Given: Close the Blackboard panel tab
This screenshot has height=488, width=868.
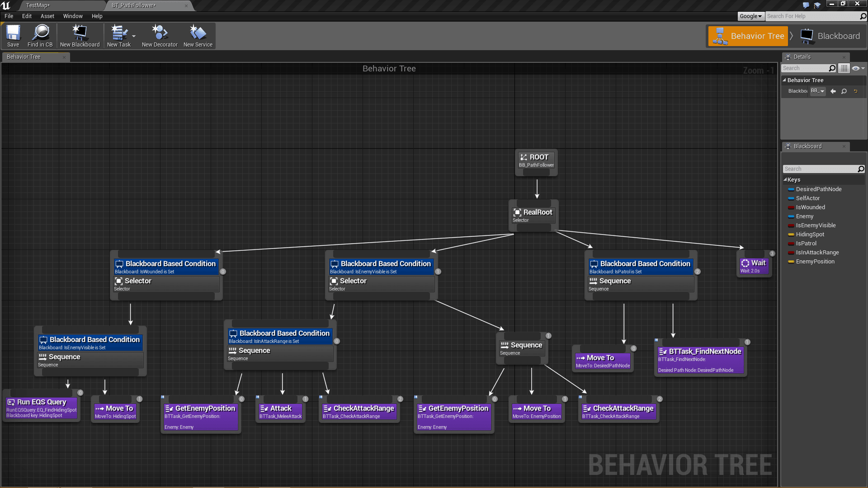Looking at the screenshot, I should coord(844,146).
